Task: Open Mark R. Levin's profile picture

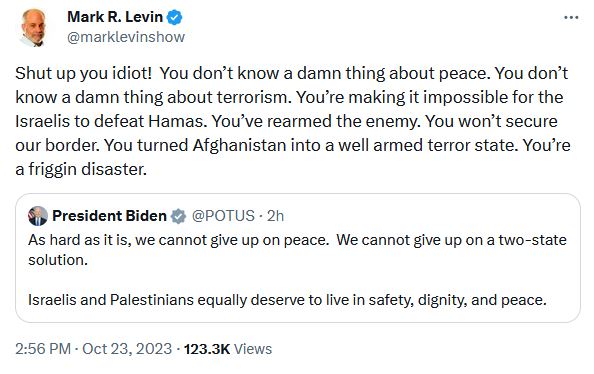Action: click(x=34, y=28)
